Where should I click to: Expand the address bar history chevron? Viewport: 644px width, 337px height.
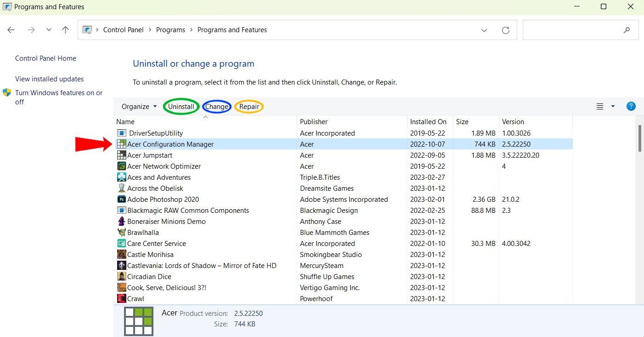(x=484, y=30)
